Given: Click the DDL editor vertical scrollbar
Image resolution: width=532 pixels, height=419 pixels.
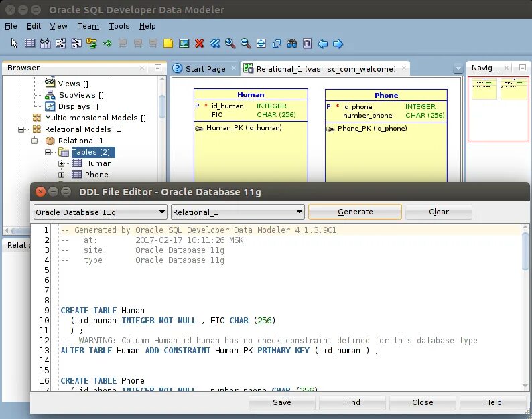Looking at the screenshot, I should [525, 251].
